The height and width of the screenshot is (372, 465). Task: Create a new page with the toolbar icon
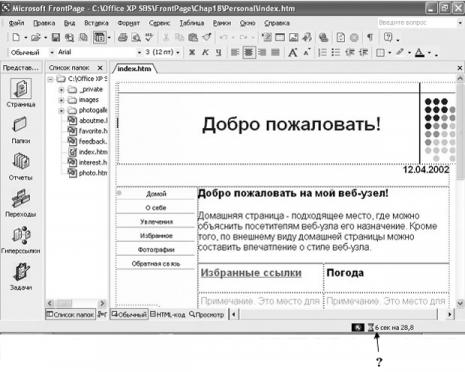[x=16, y=37]
